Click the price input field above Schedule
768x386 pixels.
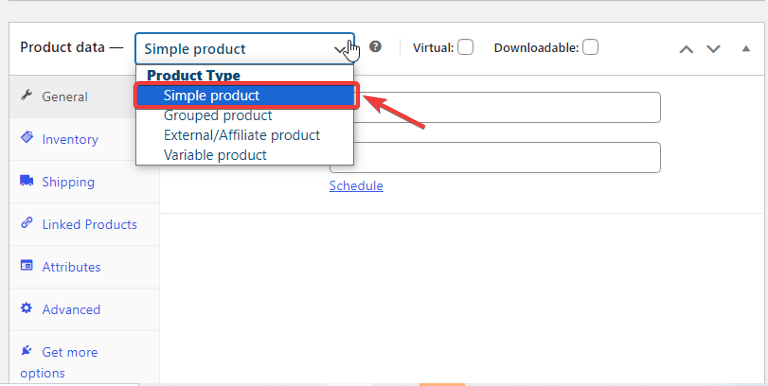(495, 157)
